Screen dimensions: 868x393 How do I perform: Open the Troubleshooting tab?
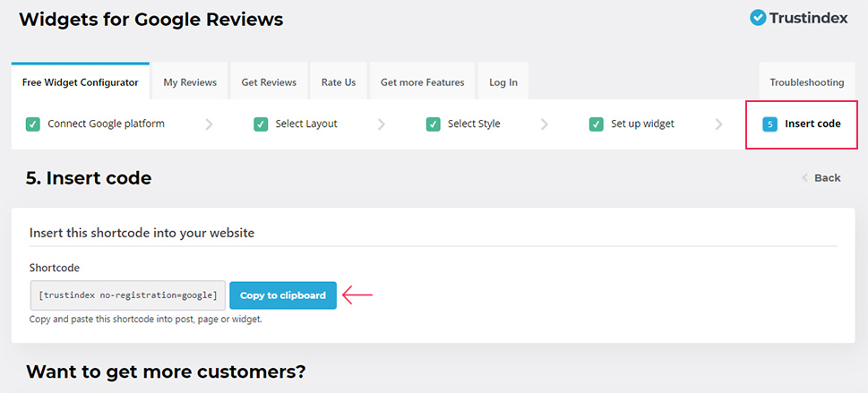[807, 82]
